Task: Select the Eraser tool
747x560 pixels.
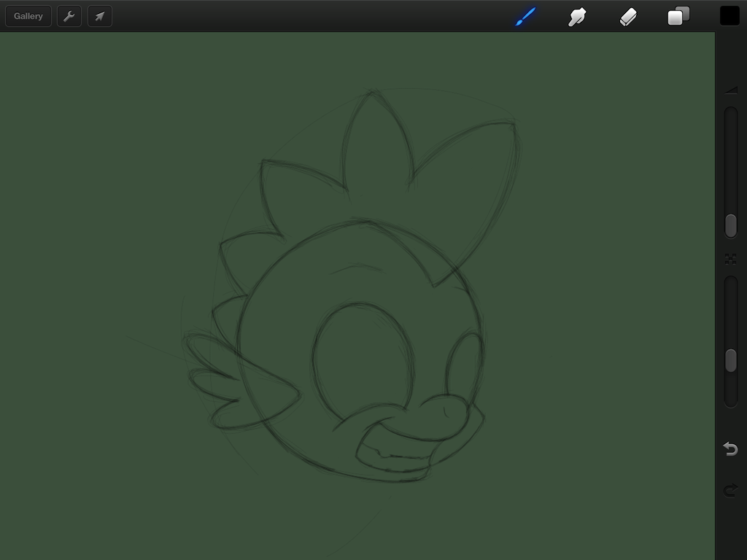Action: (628, 16)
